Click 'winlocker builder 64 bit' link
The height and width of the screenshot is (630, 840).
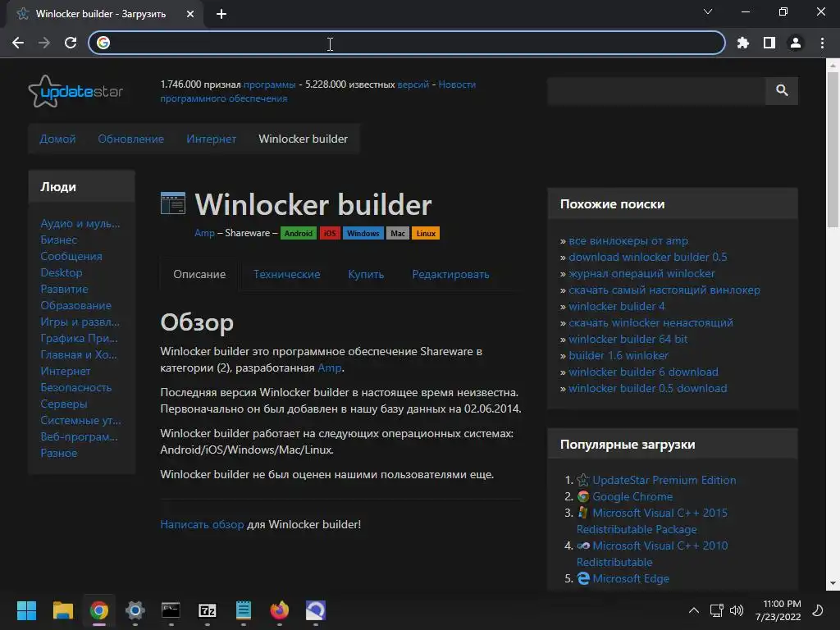[x=628, y=339]
